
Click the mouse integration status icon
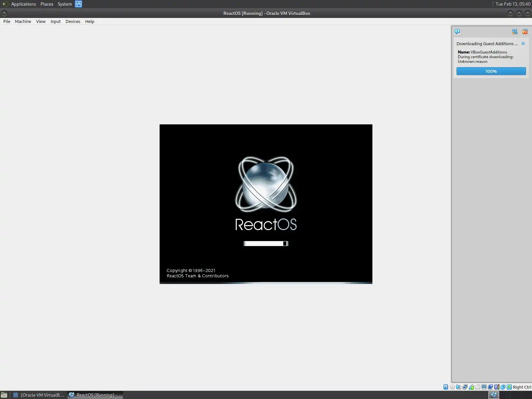click(503, 387)
